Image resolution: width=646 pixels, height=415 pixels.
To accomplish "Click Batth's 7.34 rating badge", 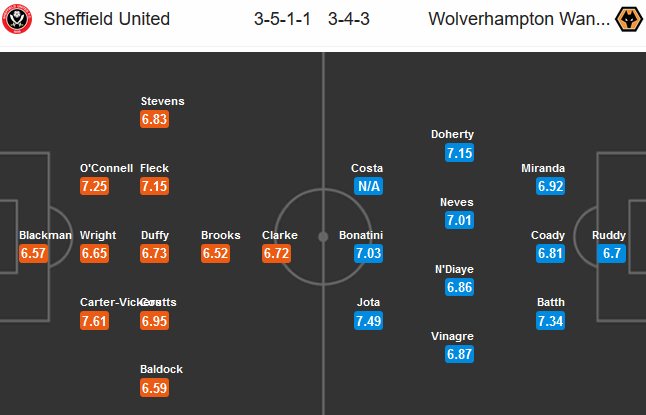I will 550,321.
